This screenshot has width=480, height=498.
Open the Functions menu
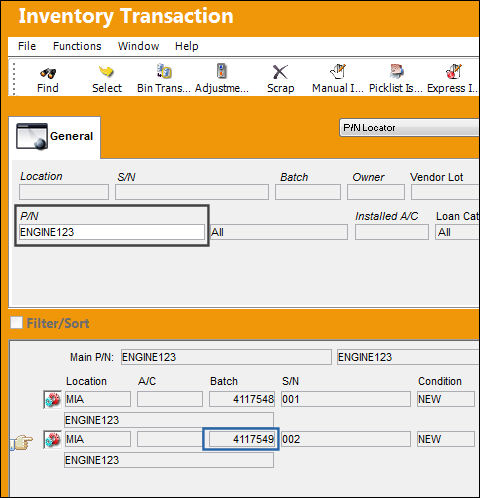coord(77,46)
